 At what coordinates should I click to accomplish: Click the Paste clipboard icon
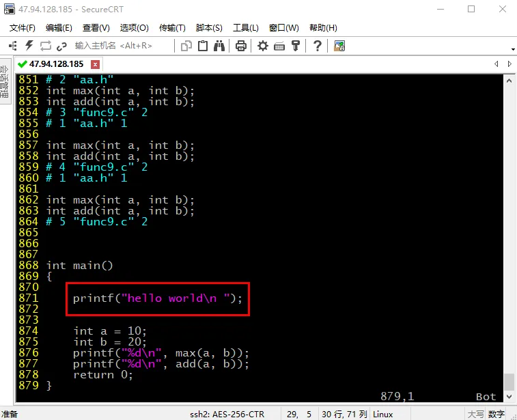click(x=203, y=46)
